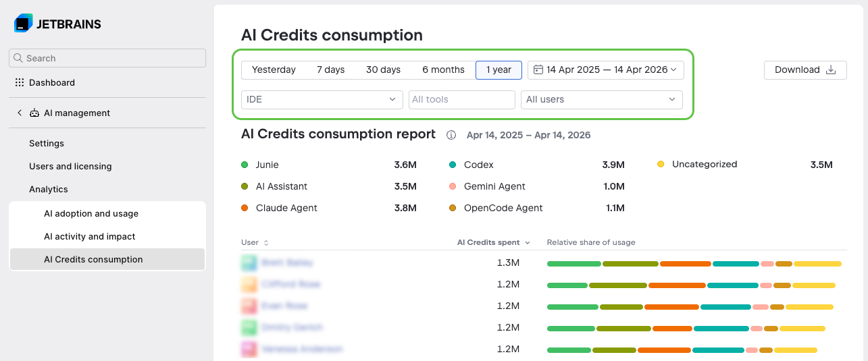868x361 pixels.
Task: Sort by AI Credits spent column
Action: (493, 242)
